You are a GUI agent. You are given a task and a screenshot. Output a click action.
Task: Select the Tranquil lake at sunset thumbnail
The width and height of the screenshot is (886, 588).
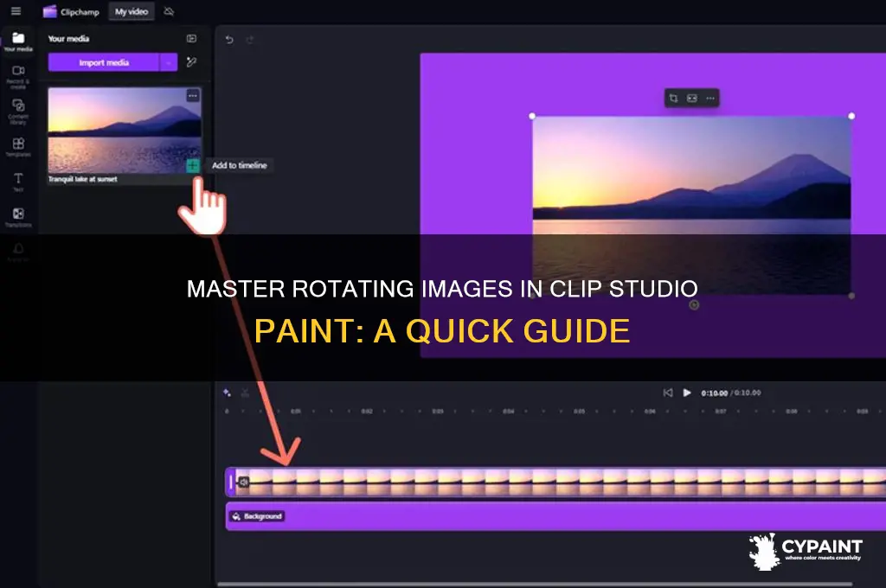tap(125, 130)
